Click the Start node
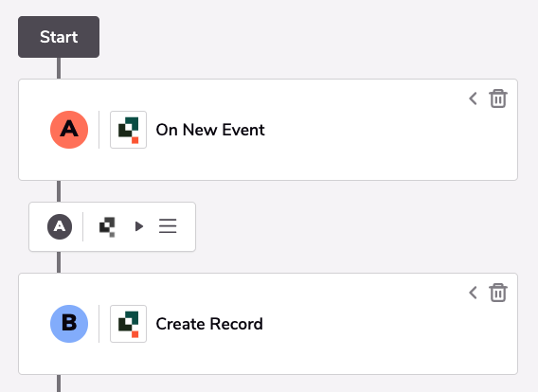This screenshot has height=392, width=538. pos(59,37)
